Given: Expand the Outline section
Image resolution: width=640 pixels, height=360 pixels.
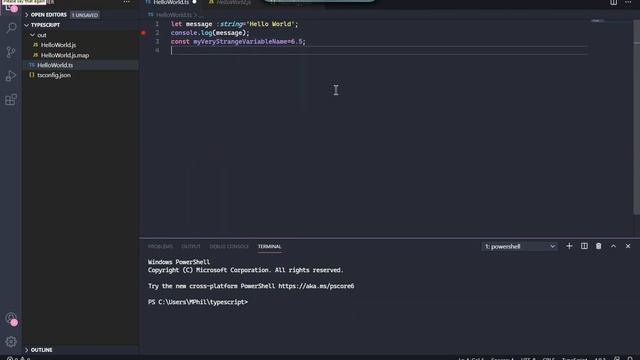Looking at the screenshot, I should [x=41, y=350].
